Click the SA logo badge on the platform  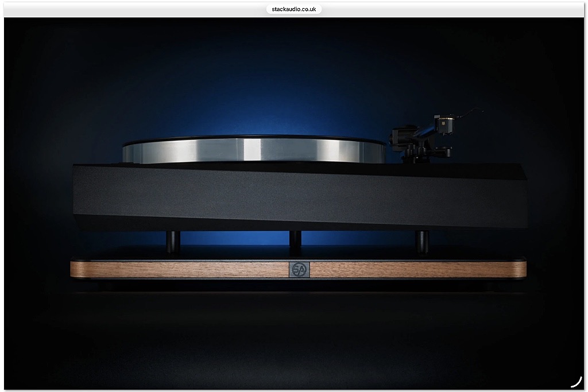pos(299,270)
